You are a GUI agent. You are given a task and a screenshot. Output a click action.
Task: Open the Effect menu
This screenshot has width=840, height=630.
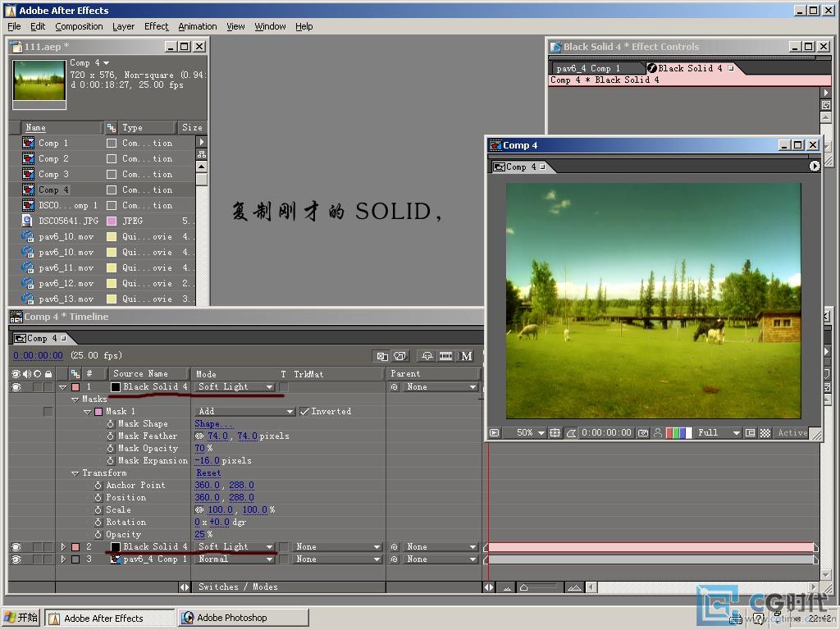point(156,26)
